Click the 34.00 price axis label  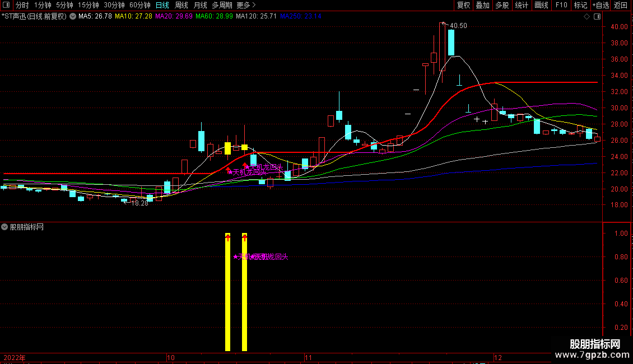[x=619, y=76]
